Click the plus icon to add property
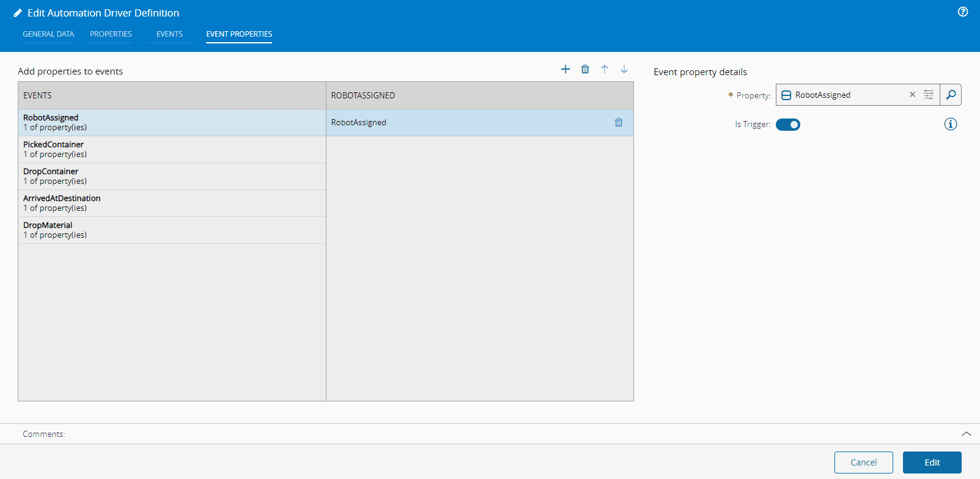 pos(566,69)
